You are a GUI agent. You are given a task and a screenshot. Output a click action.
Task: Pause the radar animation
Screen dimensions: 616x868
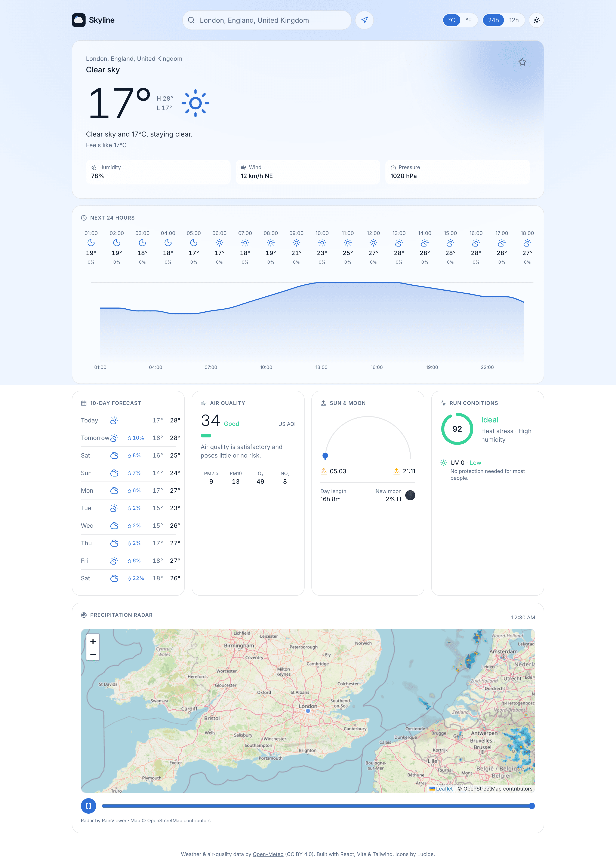click(88, 806)
